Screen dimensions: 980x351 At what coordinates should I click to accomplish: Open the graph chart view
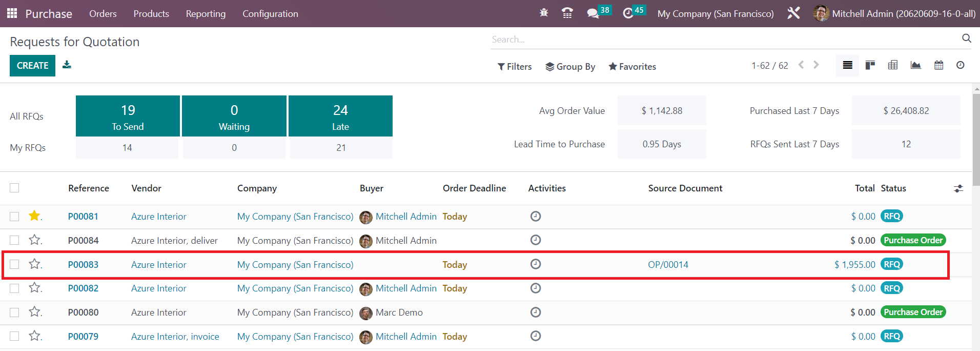[x=915, y=65]
